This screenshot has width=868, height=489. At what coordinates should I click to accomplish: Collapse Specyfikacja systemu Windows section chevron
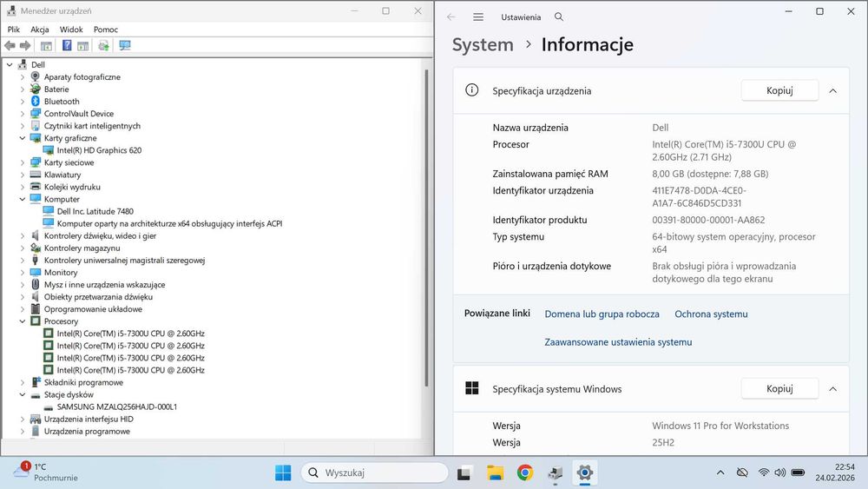pos(833,389)
